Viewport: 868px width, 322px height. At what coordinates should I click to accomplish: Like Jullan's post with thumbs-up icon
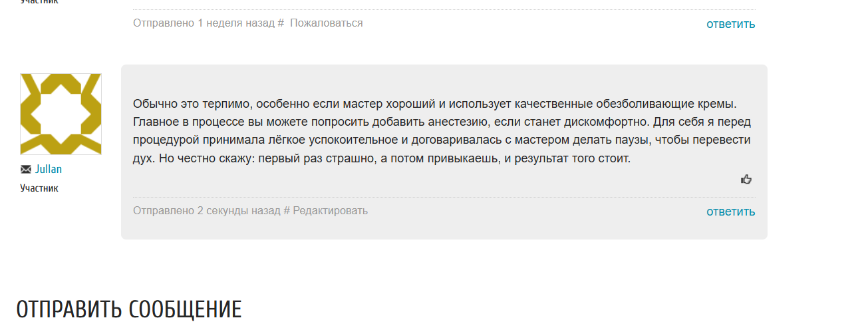tap(746, 179)
